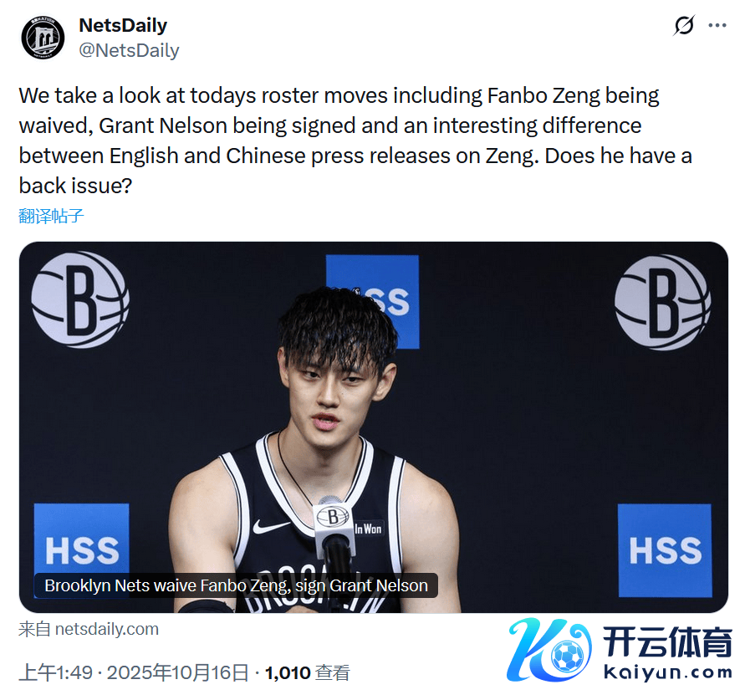Viewport: 745px width, 700px height.
Task: Open the @NetsDaily handle link
Action: (x=129, y=50)
